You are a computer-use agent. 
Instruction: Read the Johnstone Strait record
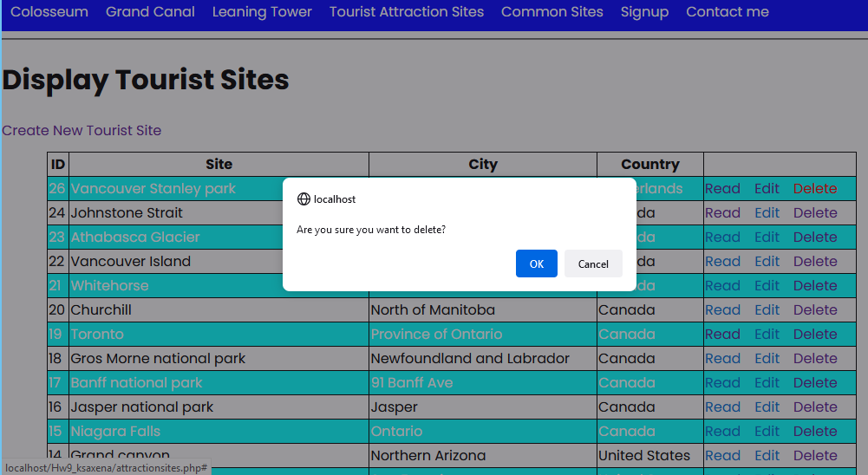point(722,213)
